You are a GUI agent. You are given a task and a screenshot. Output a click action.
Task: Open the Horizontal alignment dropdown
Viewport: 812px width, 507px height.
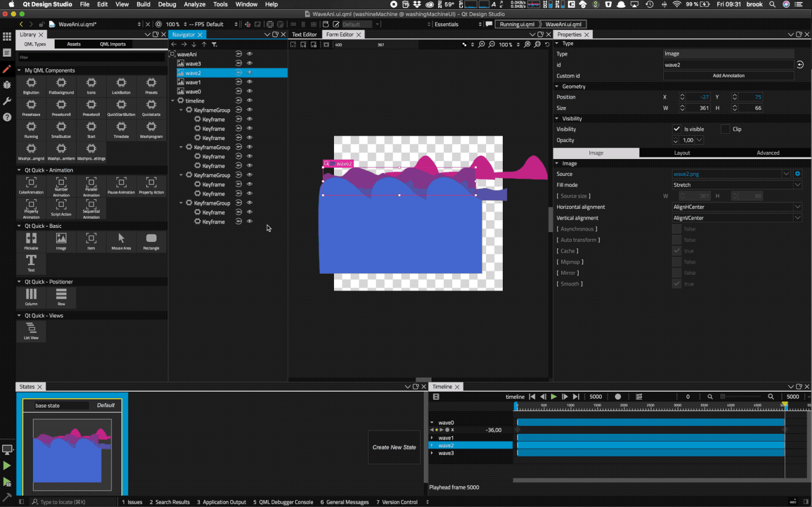(x=736, y=207)
